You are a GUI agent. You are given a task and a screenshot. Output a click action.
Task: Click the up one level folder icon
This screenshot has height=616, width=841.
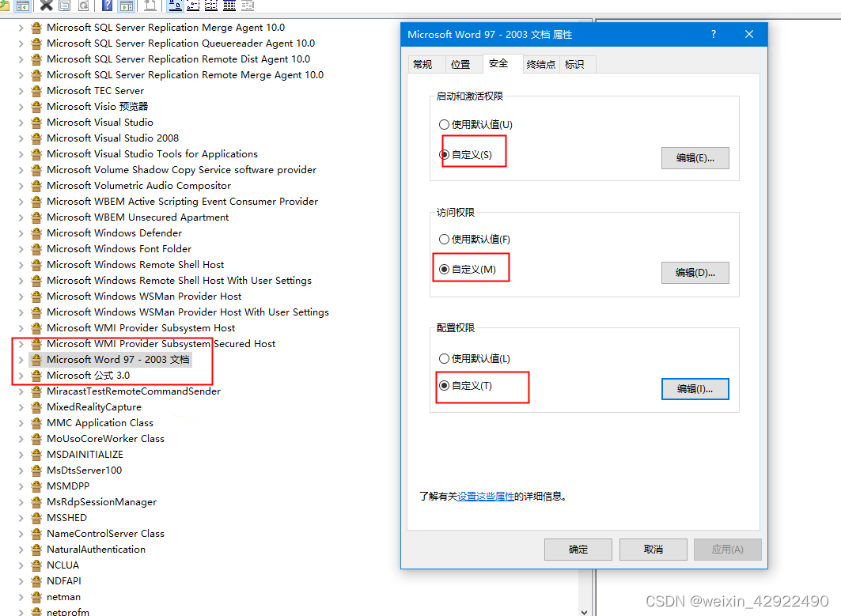[x=7, y=6]
